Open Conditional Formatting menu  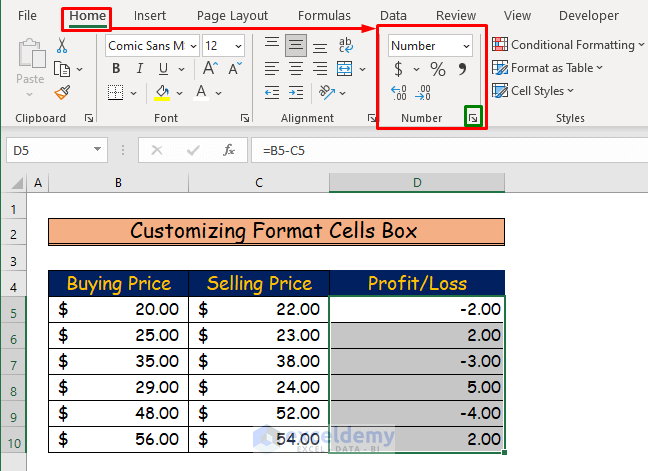click(x=568, y=45)
